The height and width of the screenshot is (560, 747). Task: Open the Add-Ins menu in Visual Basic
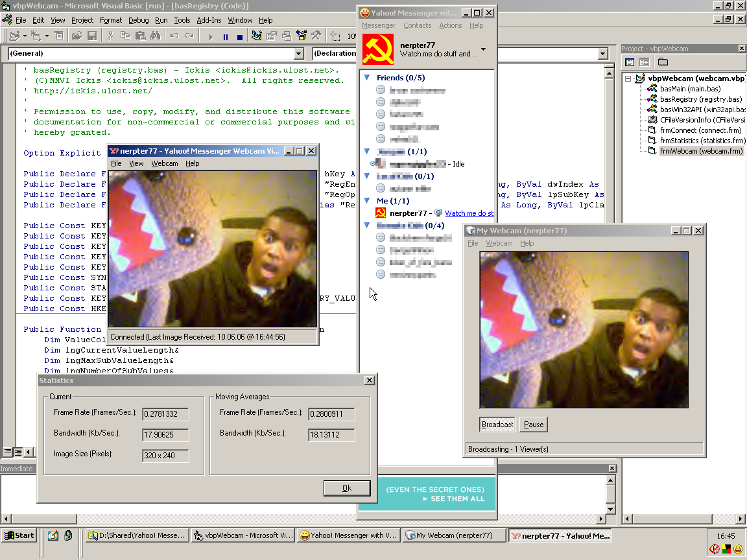pyautogui.click(x=209, y=20)
